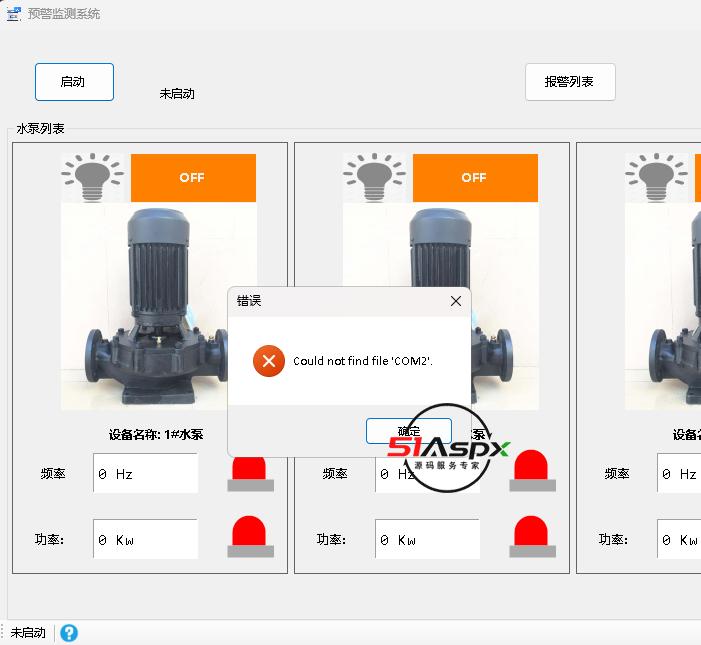Click the help question mark icon in status bar
Screen dimensions: 701x645
[x=69, y=632]
